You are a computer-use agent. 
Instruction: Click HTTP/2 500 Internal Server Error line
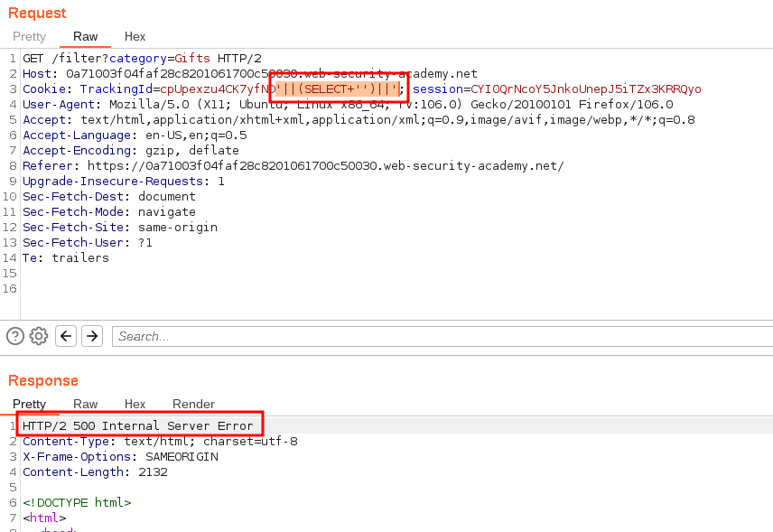point(138,425)
